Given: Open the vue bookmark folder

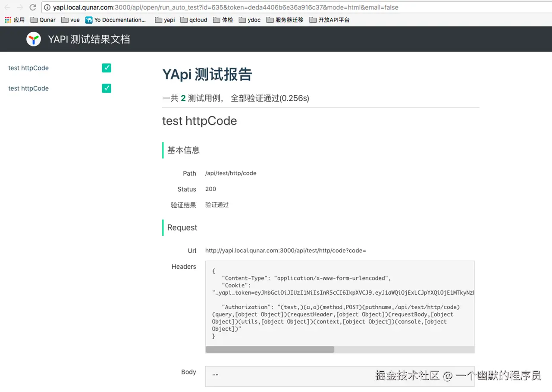Looking at the screenshot, I should click(x=70, y=20).
